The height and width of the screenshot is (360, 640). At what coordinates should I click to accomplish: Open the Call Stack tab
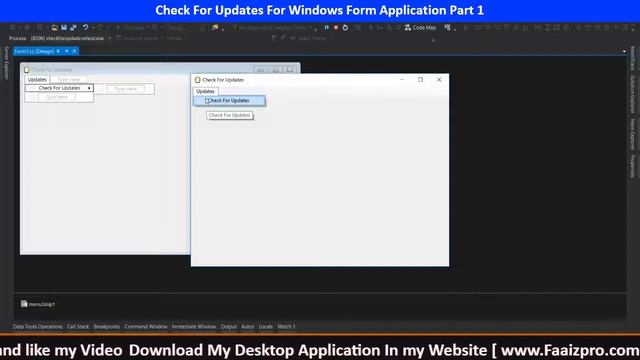coord(78,327)
